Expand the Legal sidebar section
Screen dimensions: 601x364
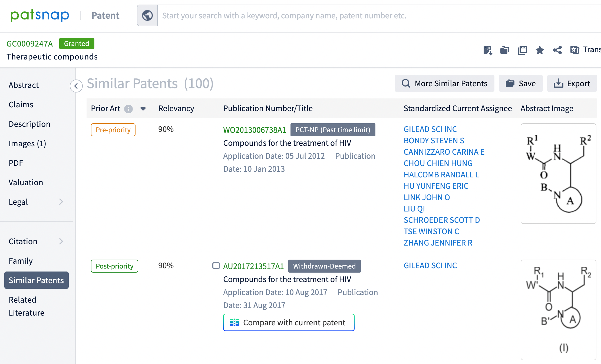tap(61, 202)
